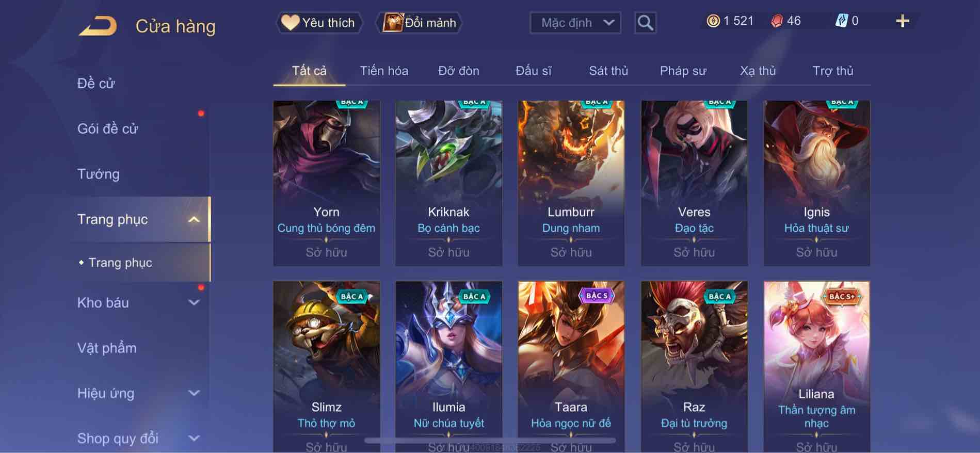Select the Tiến hóa tab
Viewport: 980px width, 453px height.
coord(384,71)
